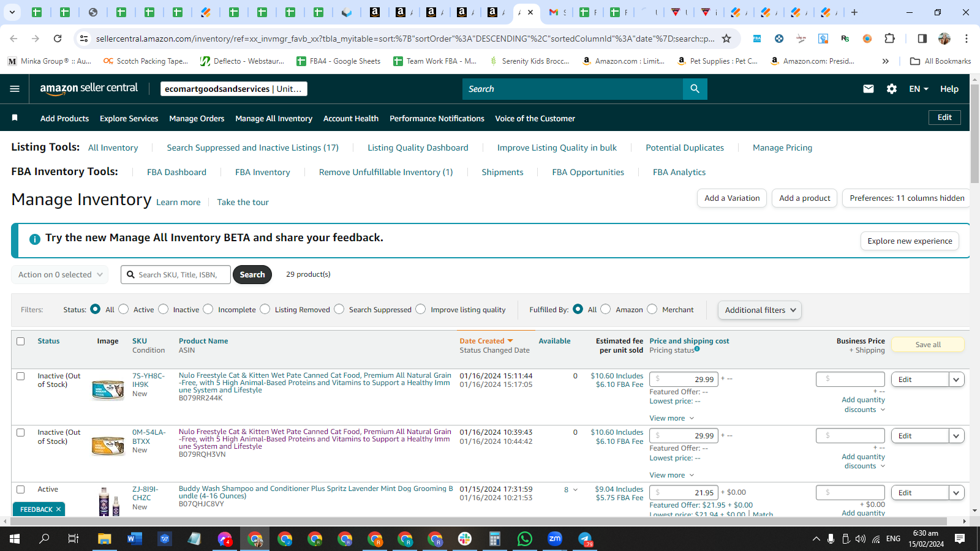This screenshot has height=551, width=980.
Task: Check the row checkbox for SKU 7S-YH8C-IH9K
Action: pos(21,376)
